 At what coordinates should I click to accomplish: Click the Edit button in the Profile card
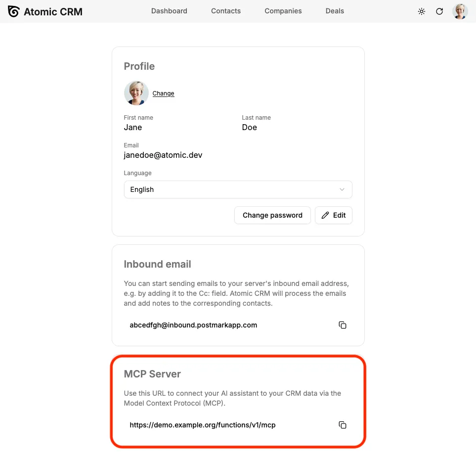[x=333, y=215]
